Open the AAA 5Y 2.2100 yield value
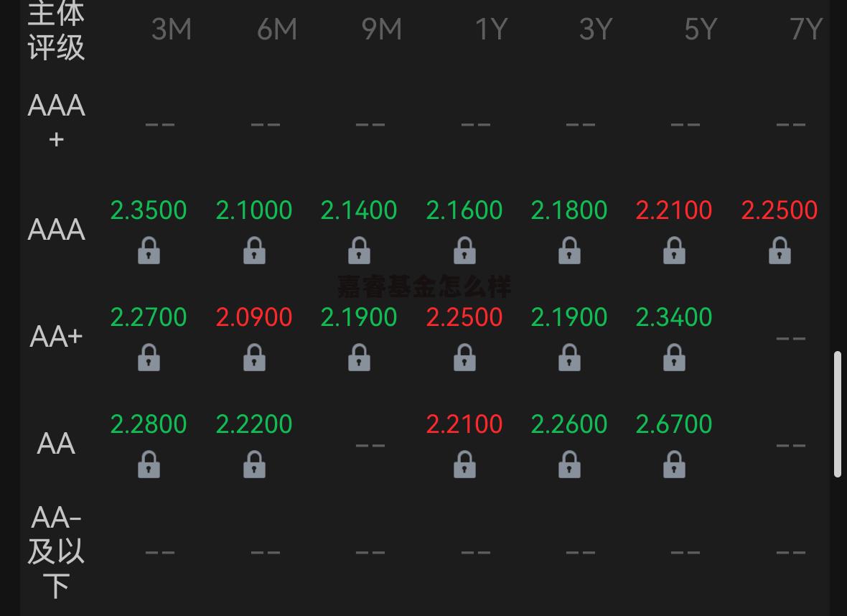Viewport: 847px width, 616px height. [674, 210]
